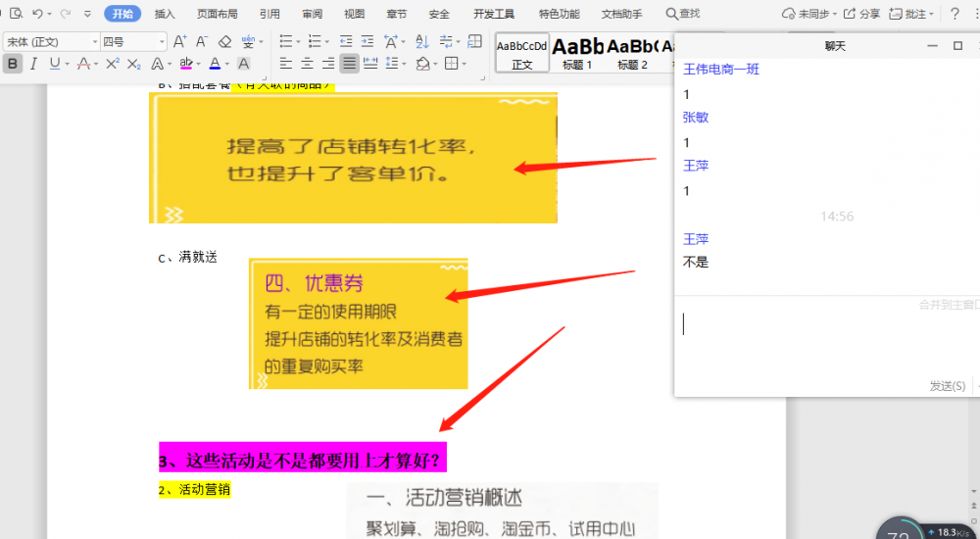Click 合并到主窗口 in the chat window
Viewport: 980px width, 539px height.
(949, 305)
